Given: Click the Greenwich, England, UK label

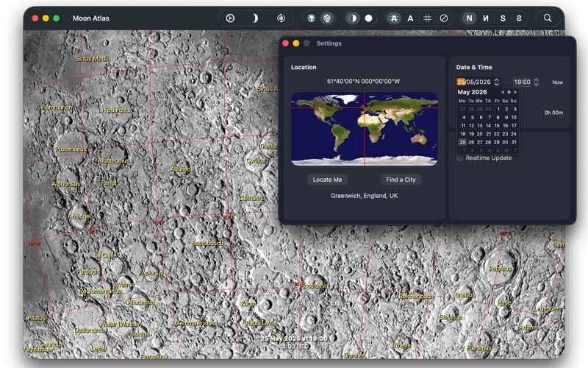Looking at the screenshot, I should click(x=364, y=196).
